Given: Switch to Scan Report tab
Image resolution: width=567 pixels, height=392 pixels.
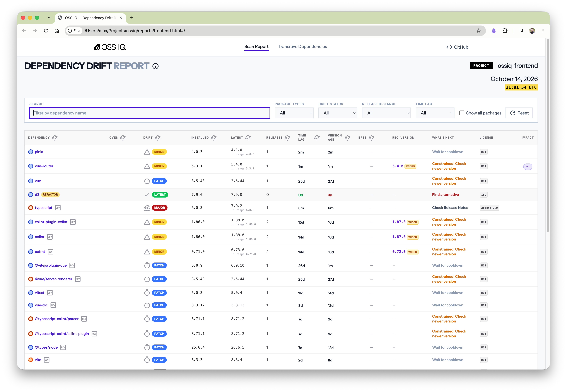Looking at the screenshot, I should [x=256, y=47].
